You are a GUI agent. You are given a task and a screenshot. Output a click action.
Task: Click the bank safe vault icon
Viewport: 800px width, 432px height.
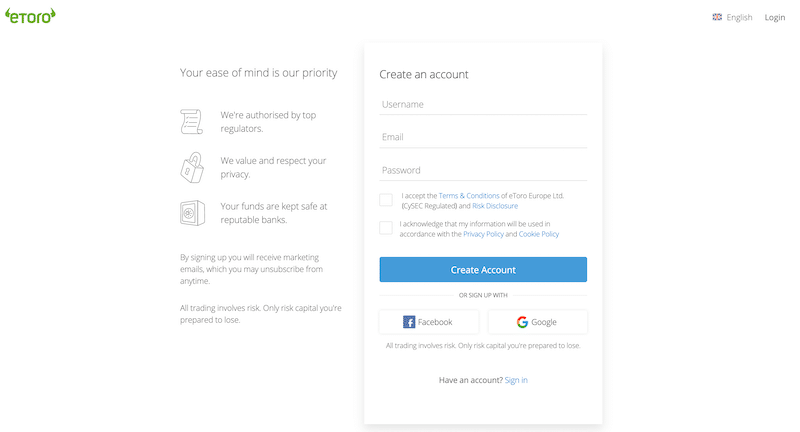coord(191,212)
